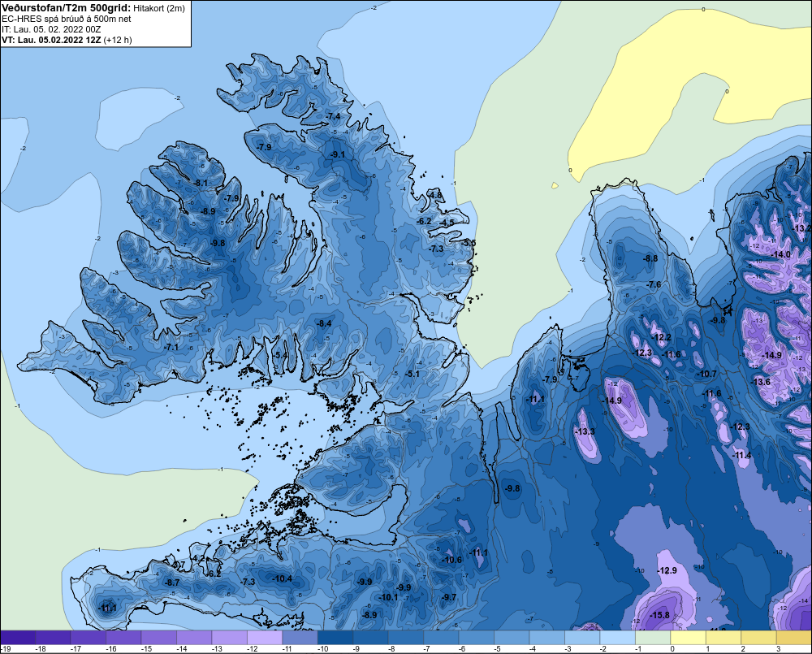Select the legend swatch between -13 and -12

click(x=230, y=638)
